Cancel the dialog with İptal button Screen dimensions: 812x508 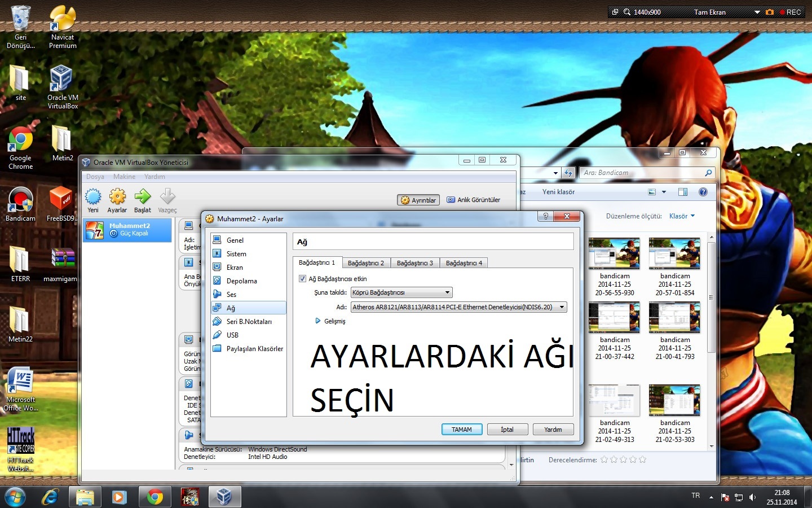(507, 430)
